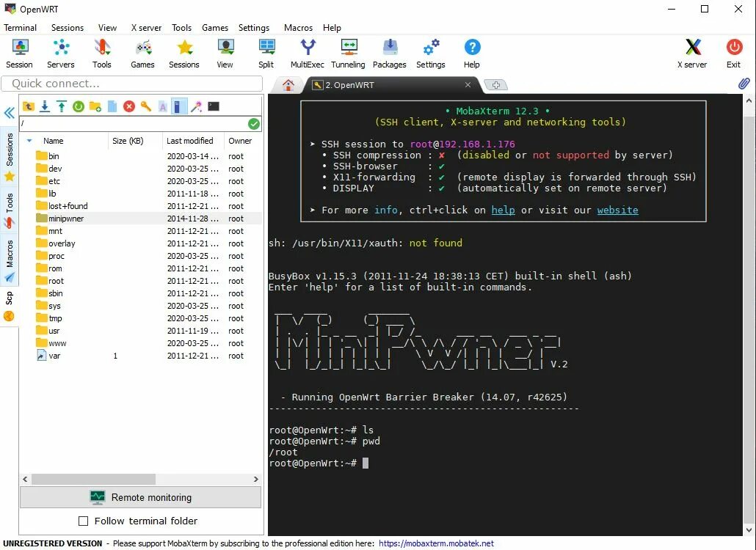The width and height of the screenshot is (756, 550).
Task: Sort by Last modified column header
Action: coord(193,141)
